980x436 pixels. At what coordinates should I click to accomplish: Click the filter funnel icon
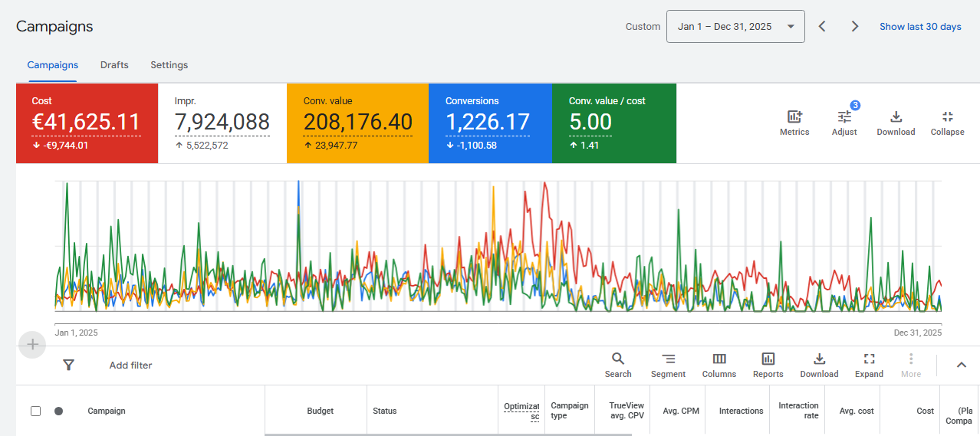(x=68, y=365)
